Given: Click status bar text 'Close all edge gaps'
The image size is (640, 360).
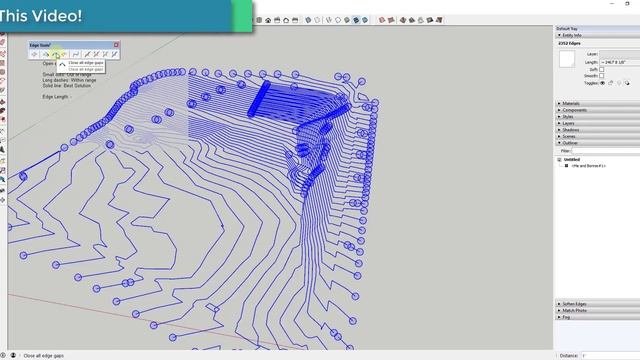Looking at the screenshot, I should (44, 356).
